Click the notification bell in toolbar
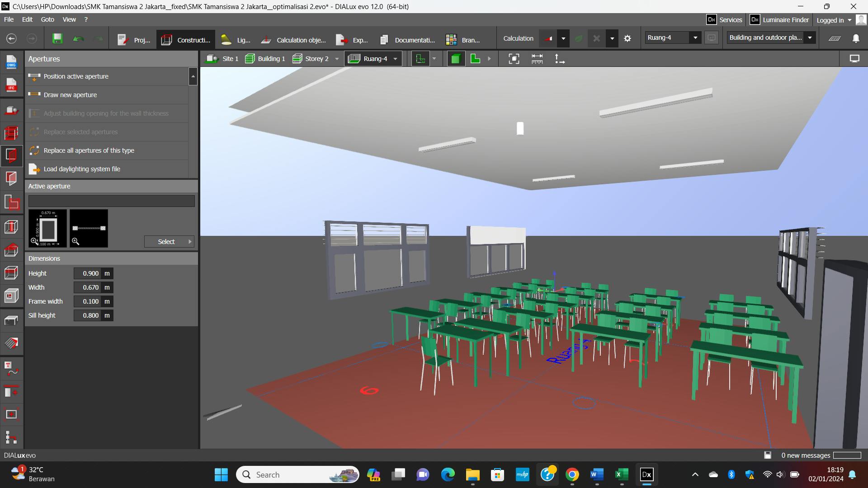 pos(856,39)
